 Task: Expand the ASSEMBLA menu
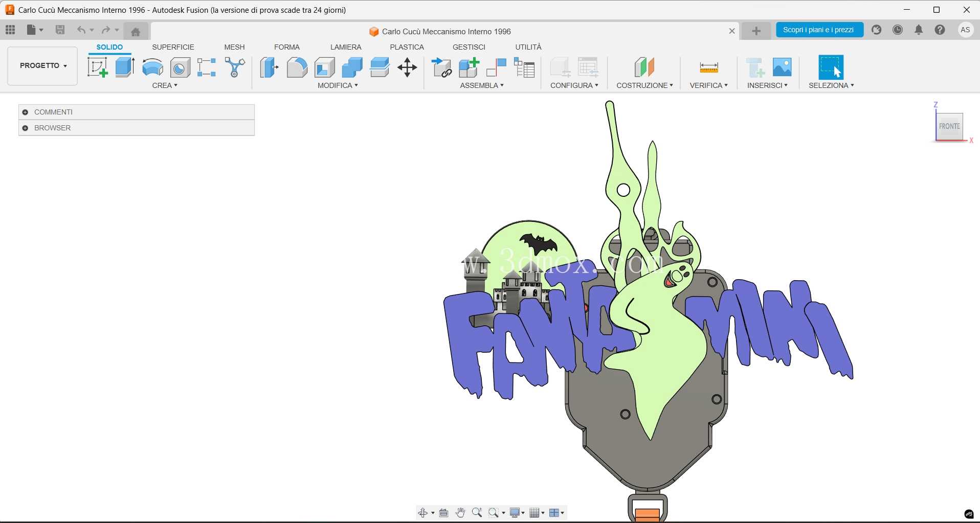pos(482,85)
